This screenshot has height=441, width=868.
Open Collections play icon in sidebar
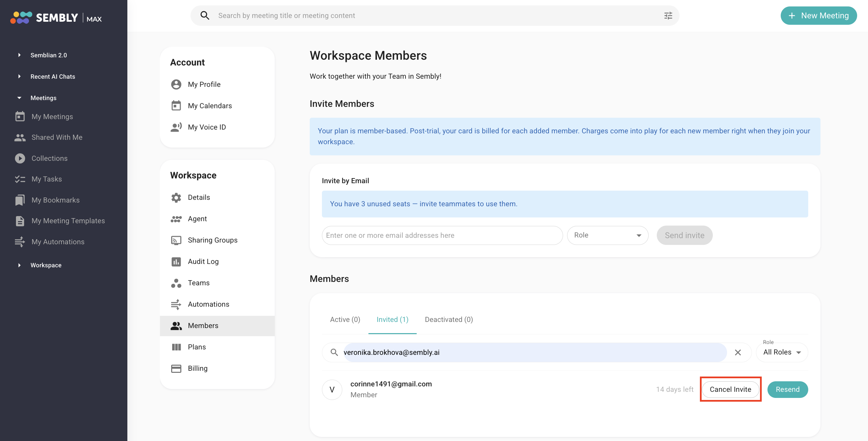tap(20, 158)
